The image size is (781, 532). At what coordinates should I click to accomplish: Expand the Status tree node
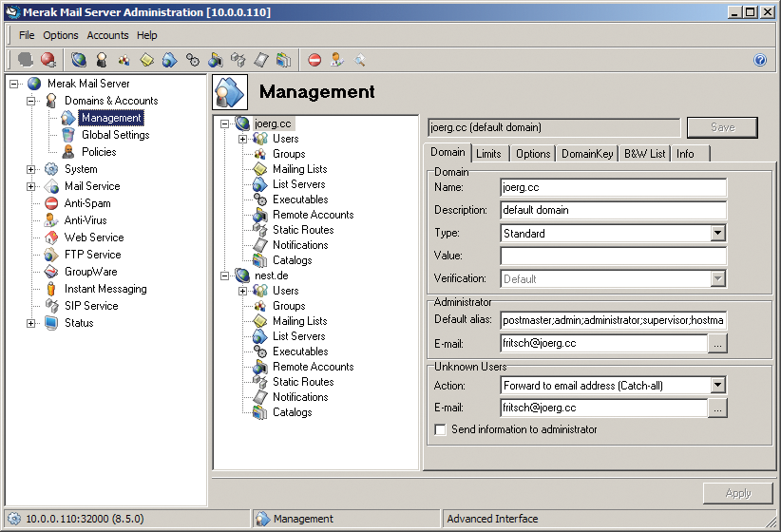click(31, 323)
